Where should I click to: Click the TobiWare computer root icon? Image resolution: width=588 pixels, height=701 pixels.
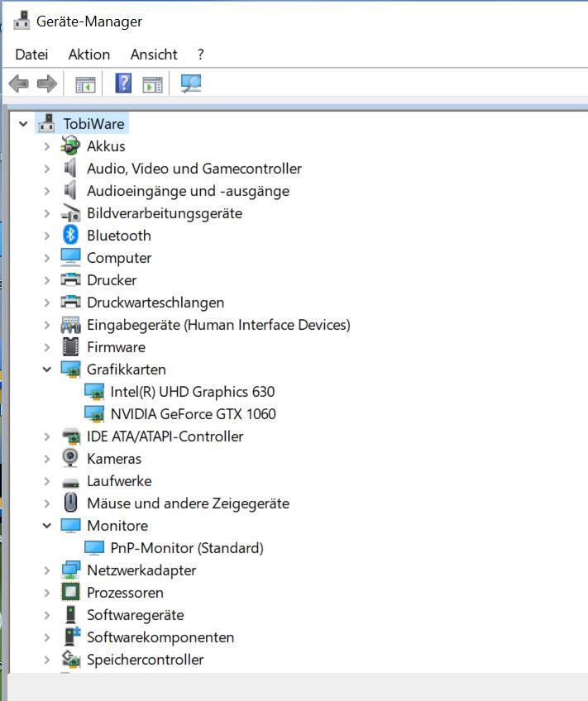point(46,123)
